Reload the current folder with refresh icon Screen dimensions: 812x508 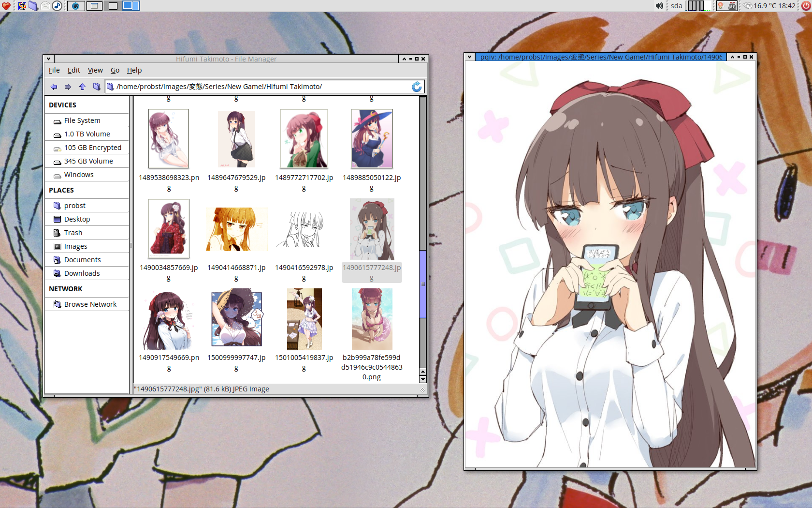tap(417, 87)
